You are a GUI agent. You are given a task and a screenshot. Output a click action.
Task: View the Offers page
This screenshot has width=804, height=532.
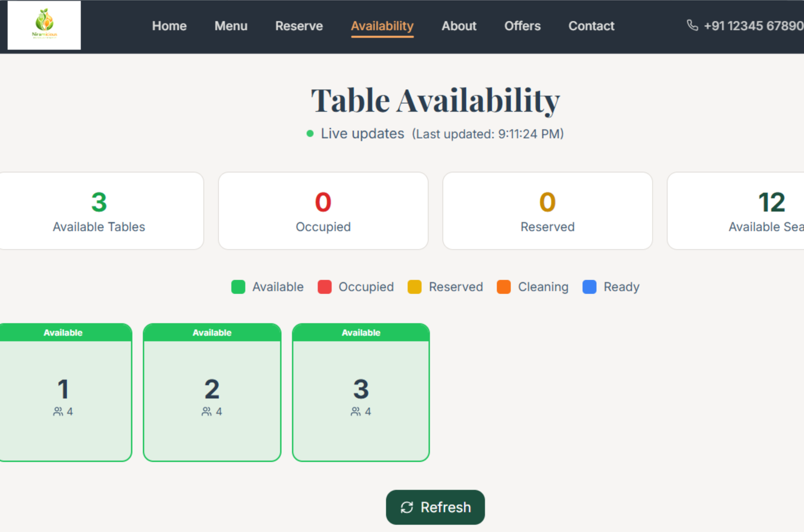click(522, 26)
